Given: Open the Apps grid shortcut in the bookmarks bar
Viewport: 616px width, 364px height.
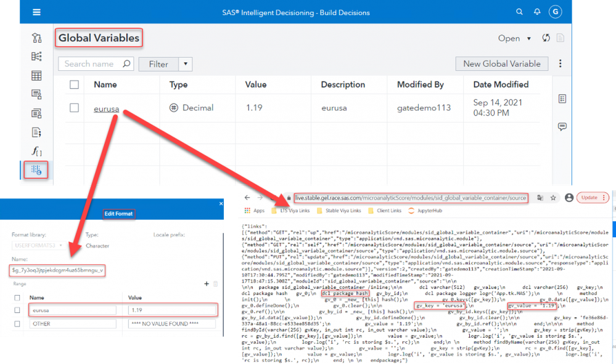Looking at the screenshot, I should tap(255, 211).
